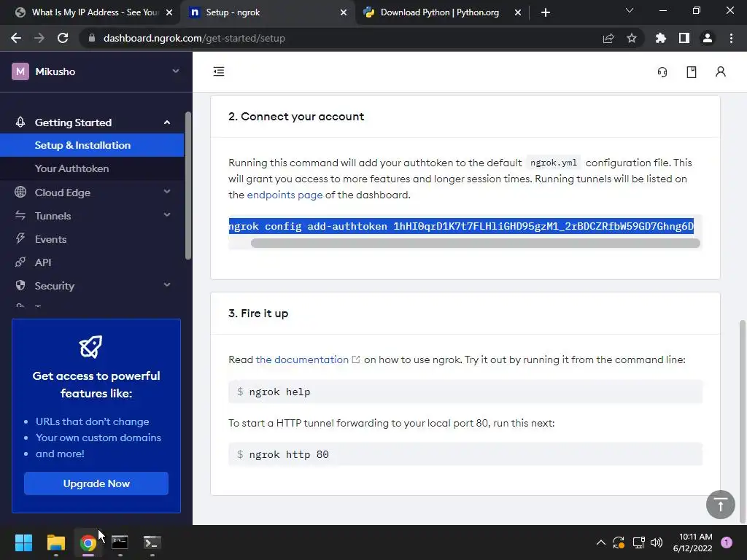Click the authtoken command horizontal scrollbar

point(475,244)
